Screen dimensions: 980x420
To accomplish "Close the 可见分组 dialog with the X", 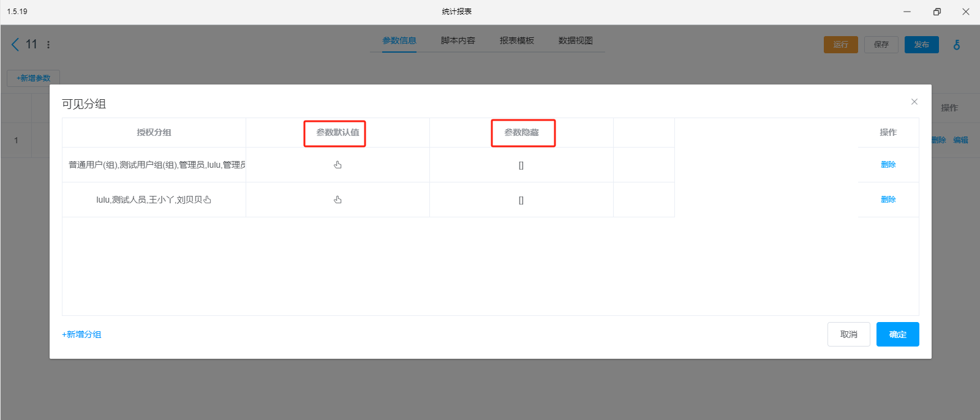I will click(914, 102).
